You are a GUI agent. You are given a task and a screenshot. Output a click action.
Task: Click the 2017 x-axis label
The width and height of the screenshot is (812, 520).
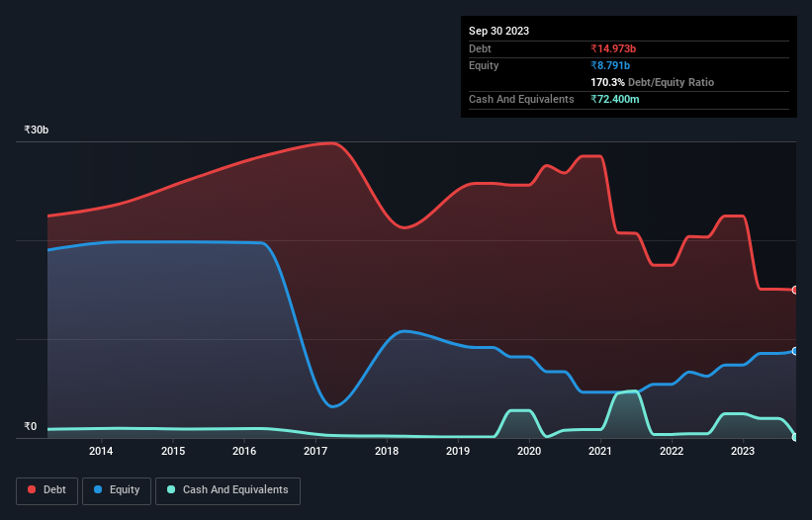316,451
